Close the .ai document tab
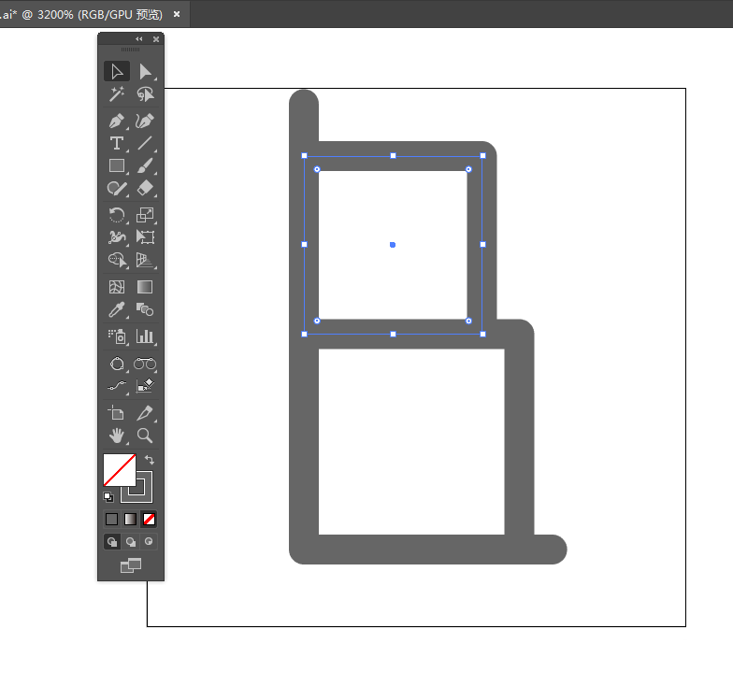Image resolution: width=733 pixels, height=700 pixels. pyautogui.click(x=177, y=15)
